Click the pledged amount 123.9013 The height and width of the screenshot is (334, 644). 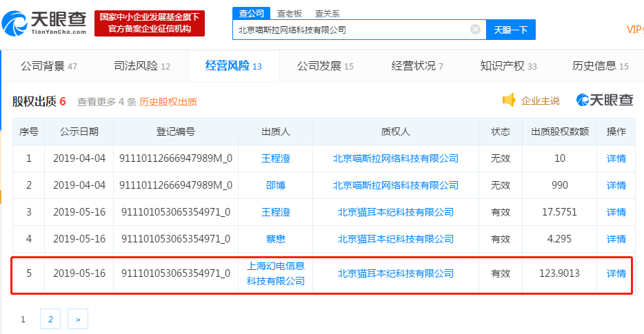click(x=559, y=273)
